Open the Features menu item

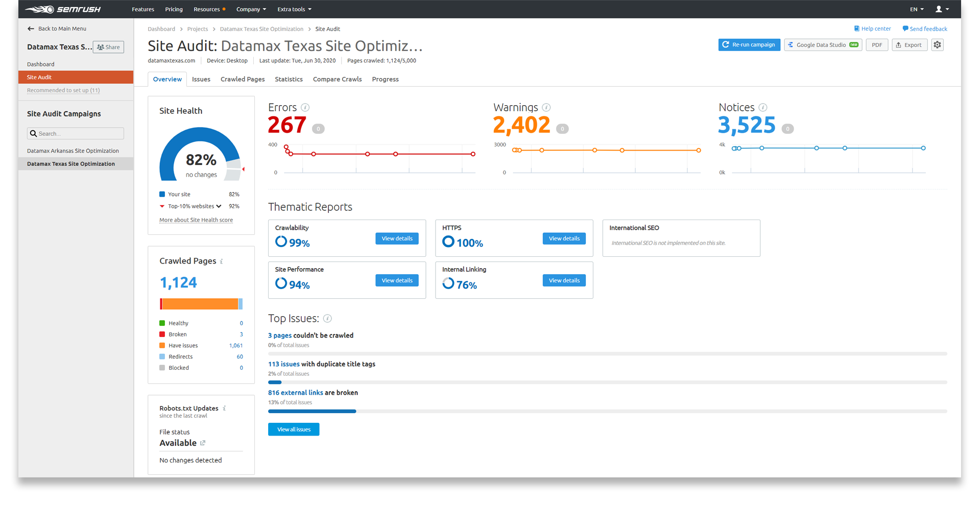143,9
